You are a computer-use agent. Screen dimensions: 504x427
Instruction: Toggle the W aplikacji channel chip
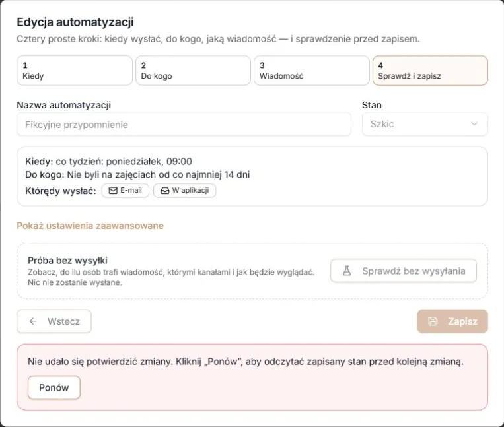[x=184, y=191]
